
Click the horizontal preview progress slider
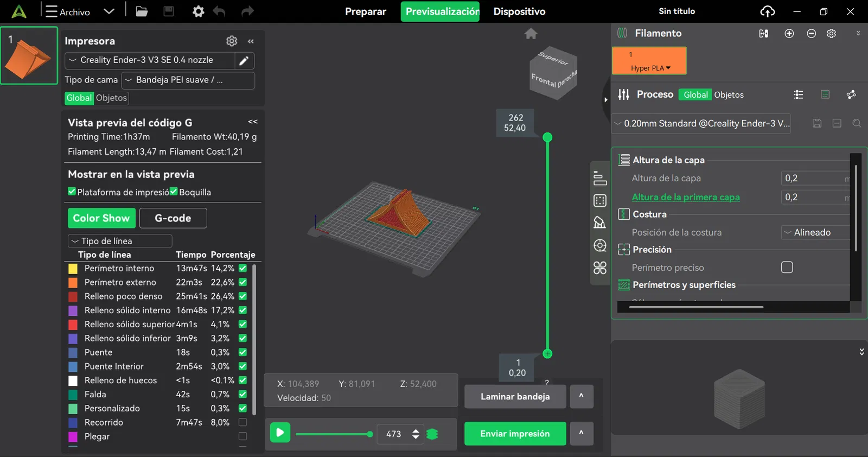(334, 434)
